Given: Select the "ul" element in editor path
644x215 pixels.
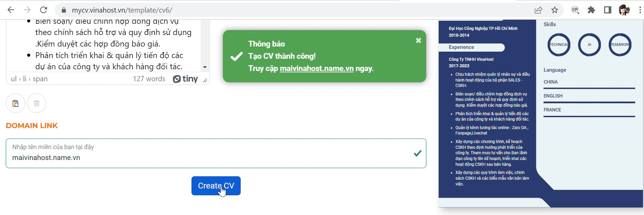Looking at the screenshot, I should 14,79.
